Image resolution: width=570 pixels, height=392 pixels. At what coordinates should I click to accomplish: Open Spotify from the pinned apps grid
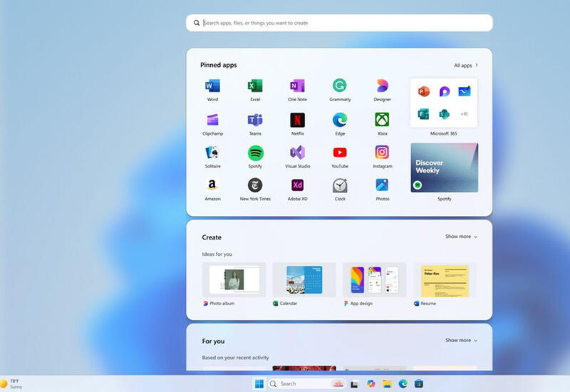tap(255, 153)
